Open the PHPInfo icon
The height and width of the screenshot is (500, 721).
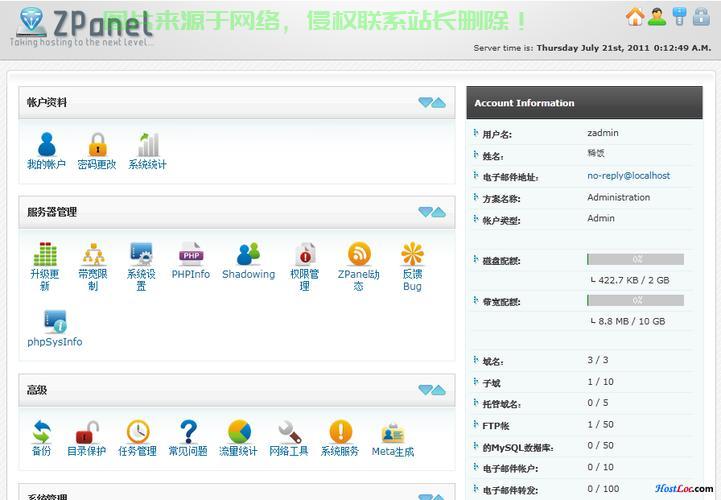(x=191, y=254)
